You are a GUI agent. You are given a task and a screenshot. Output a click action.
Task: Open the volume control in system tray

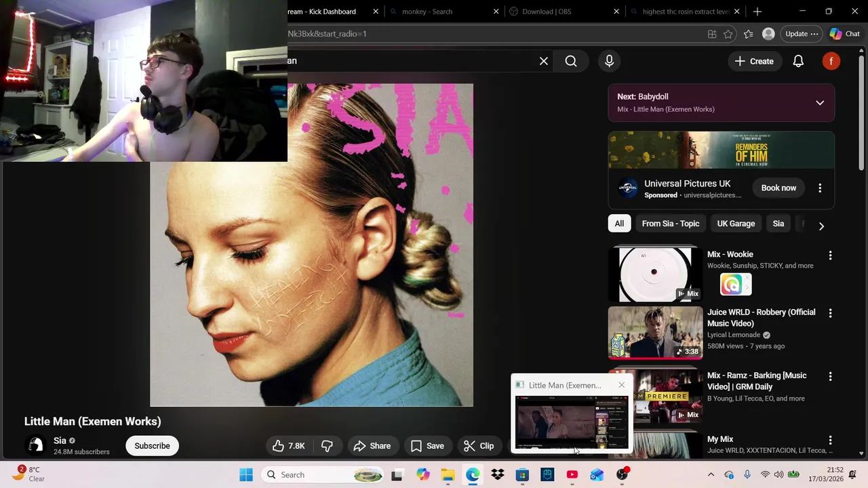tap(778, 474)
